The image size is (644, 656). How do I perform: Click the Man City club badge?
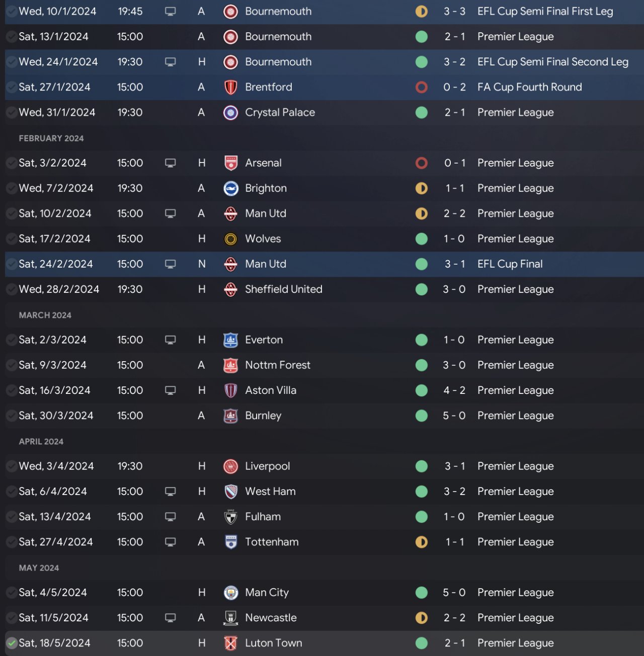pyautogui.click(x=230, y=593)
